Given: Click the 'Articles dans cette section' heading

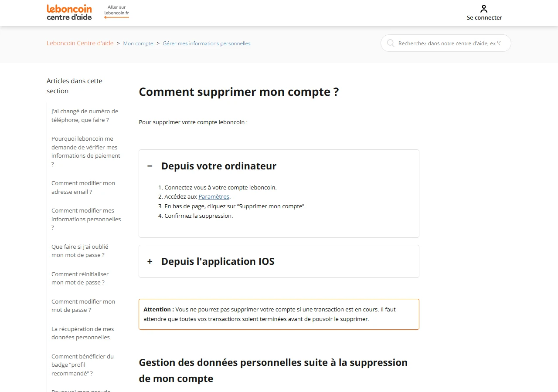Looking at the screenshot, I should [75, 86].
